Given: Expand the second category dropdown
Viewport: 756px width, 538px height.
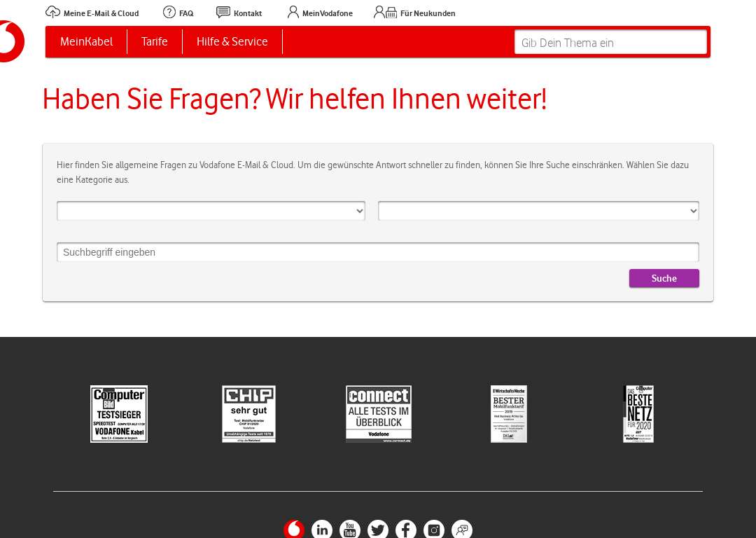Looking at the screenshot, I should (x=538, y=211).
